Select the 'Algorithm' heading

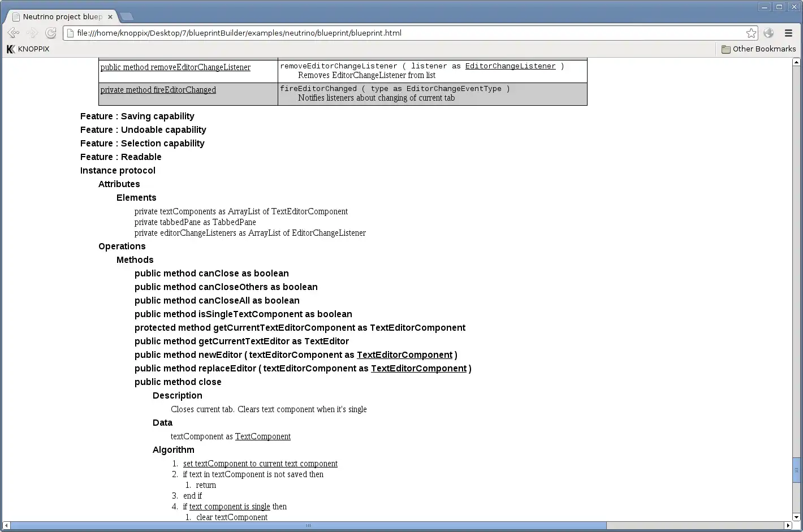(x=174, y=450)
